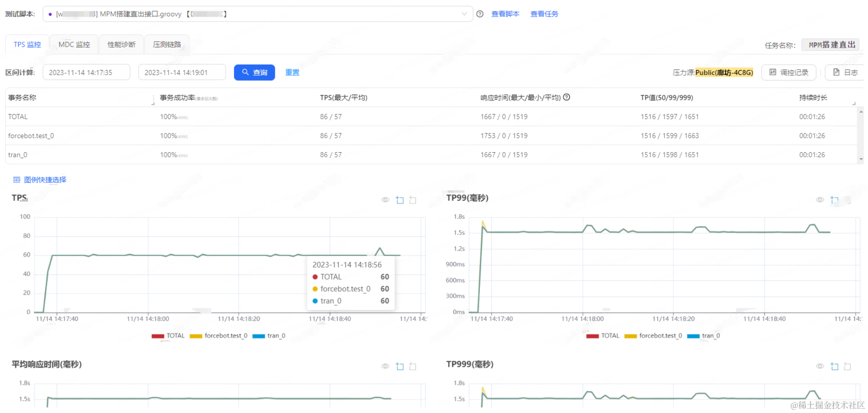The image size is (868, 413).
Task: Open the 调控记录 button
Action: pos(789,72)
